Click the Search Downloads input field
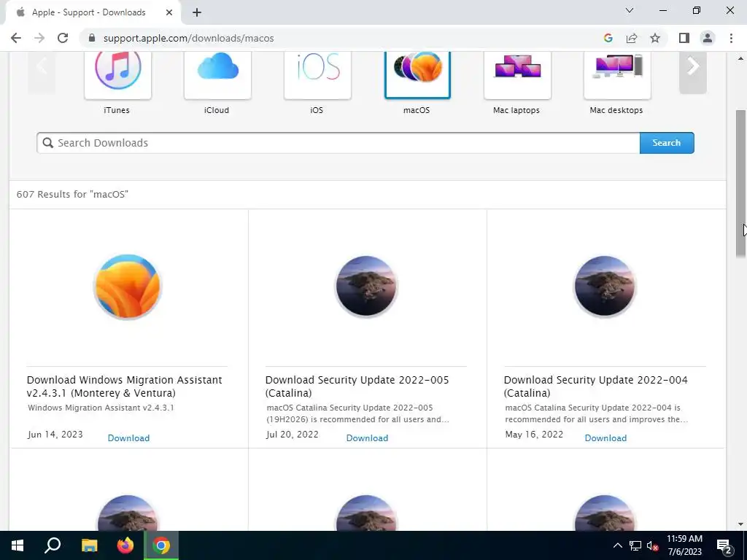Screen dimensions: 747x560 point(338,143)
